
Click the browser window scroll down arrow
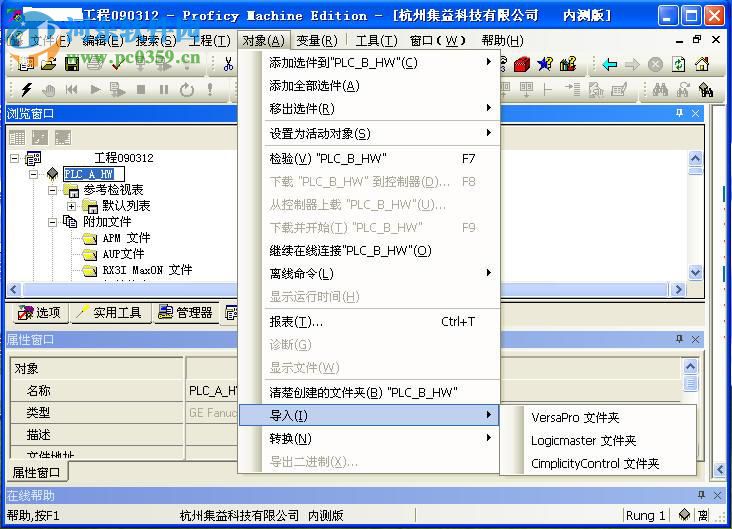point(695,272)
